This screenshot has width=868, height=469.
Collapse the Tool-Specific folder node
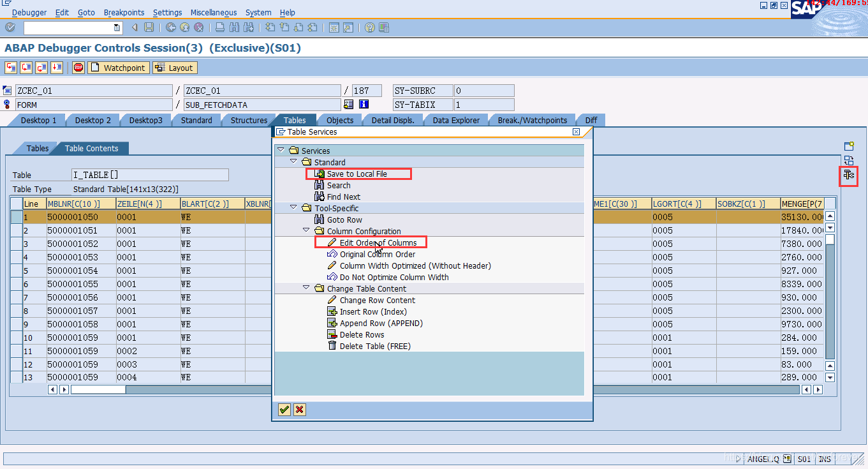[x=293, y=207]
